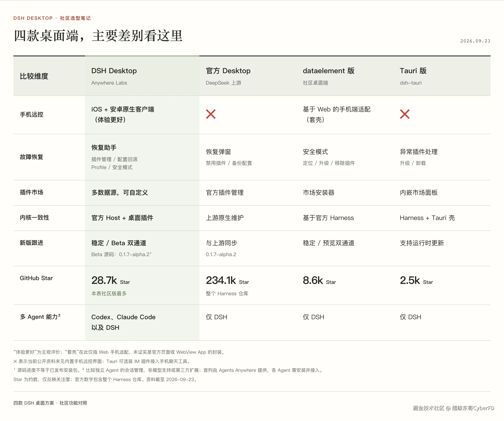
Task: Click the 市场安装器 cell
Action: coord(318,192)
